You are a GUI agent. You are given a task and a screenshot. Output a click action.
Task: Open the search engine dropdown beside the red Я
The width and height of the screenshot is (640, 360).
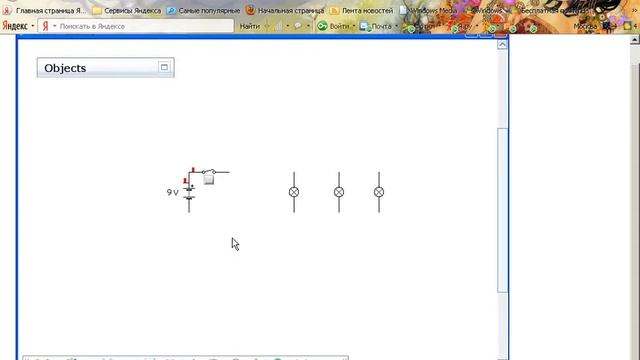point(54,26)
